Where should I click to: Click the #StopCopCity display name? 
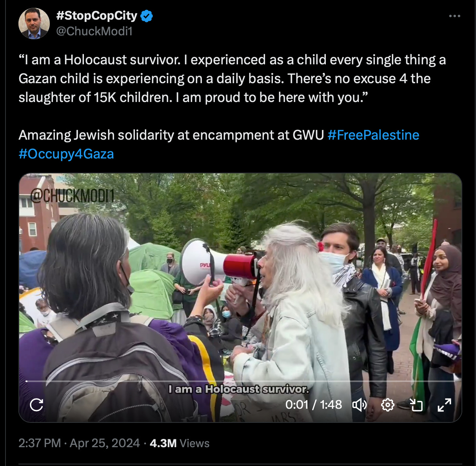(x=97, y=16)
